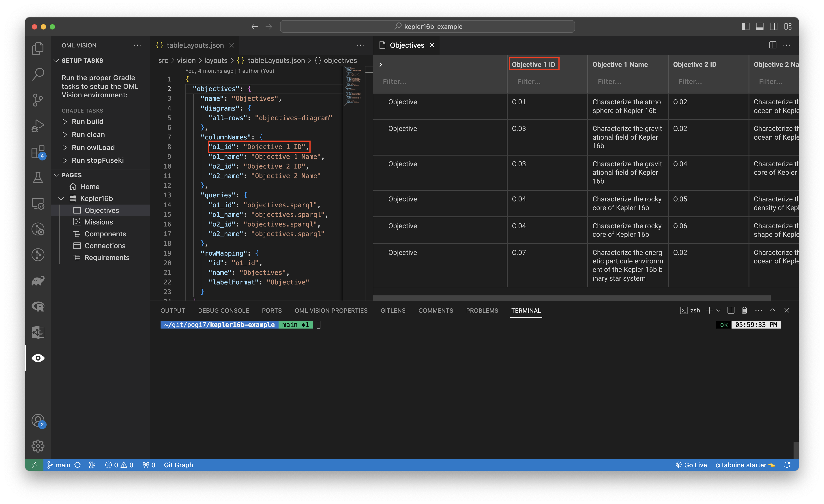824x504 pixels.
Task: Switch to OML VISION PROPERTIES tab
Action: [x=331, y=310]
